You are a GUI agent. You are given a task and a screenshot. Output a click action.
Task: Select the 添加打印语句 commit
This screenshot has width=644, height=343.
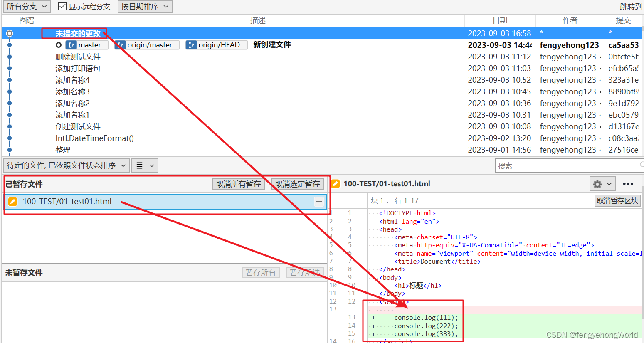[x=78, y=68]
